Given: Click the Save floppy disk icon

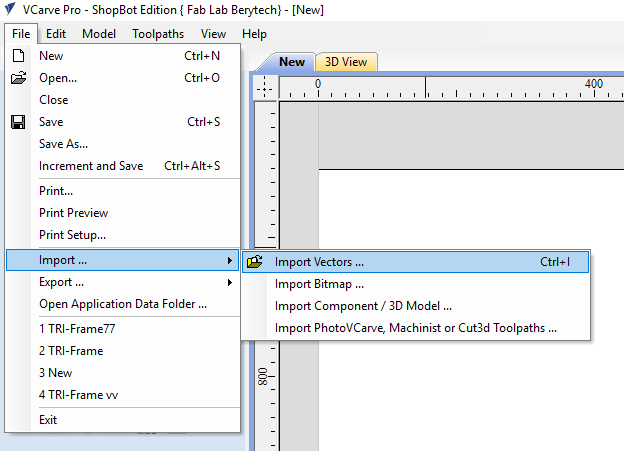Looking at the screenshot, I should click(18, 122).
